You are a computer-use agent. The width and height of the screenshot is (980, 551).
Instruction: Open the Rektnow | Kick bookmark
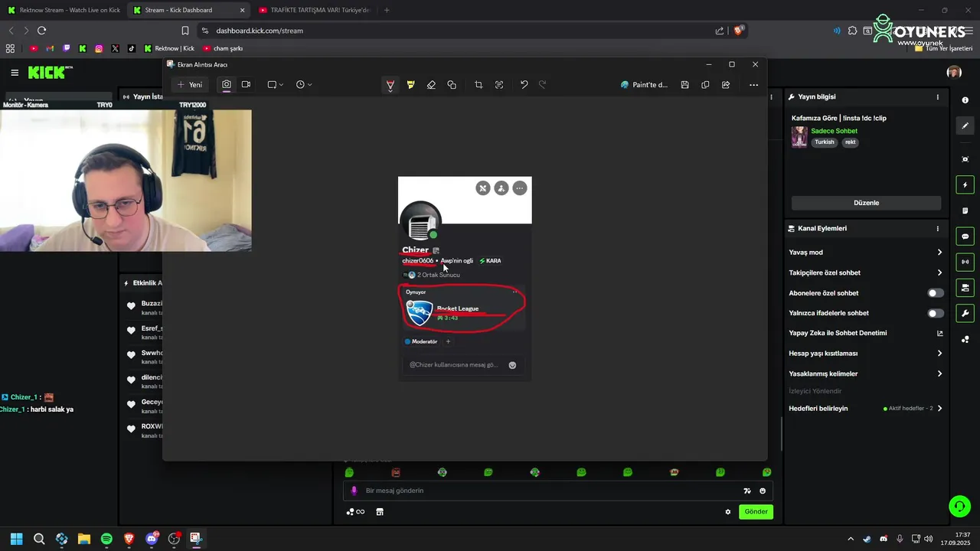169,48
